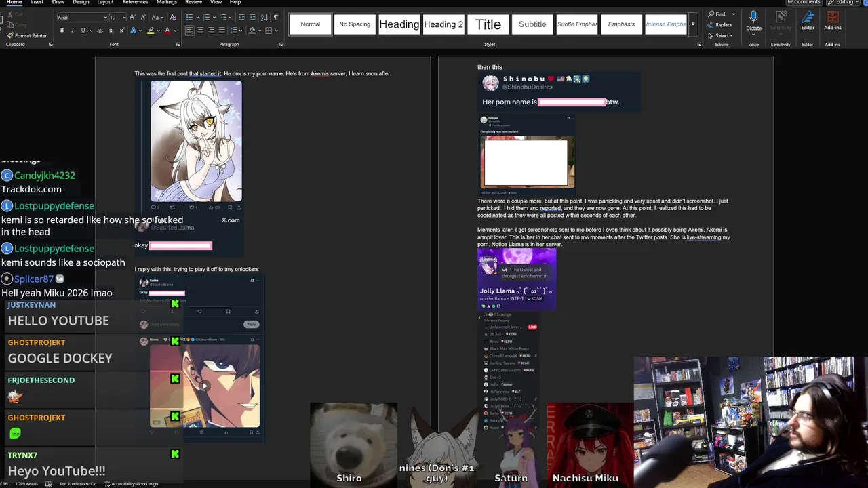
Task: Apply the Subtitle style
Action: coord(532,24)
